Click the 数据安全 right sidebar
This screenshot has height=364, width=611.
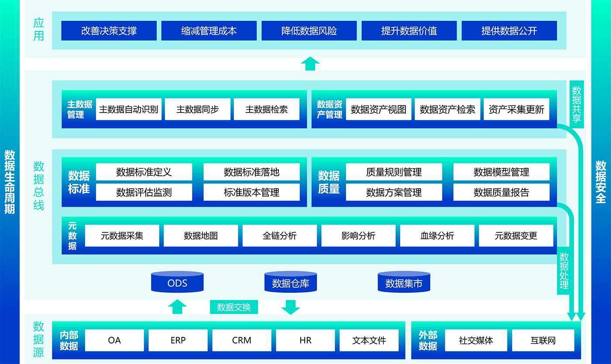[x=601, y=182]
